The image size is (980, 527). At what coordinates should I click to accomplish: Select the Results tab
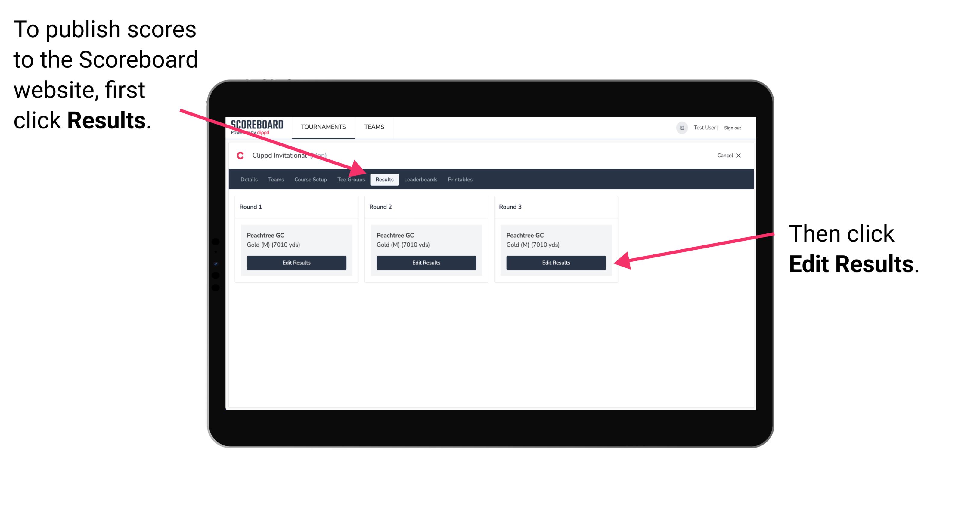[x=384, y=179]
